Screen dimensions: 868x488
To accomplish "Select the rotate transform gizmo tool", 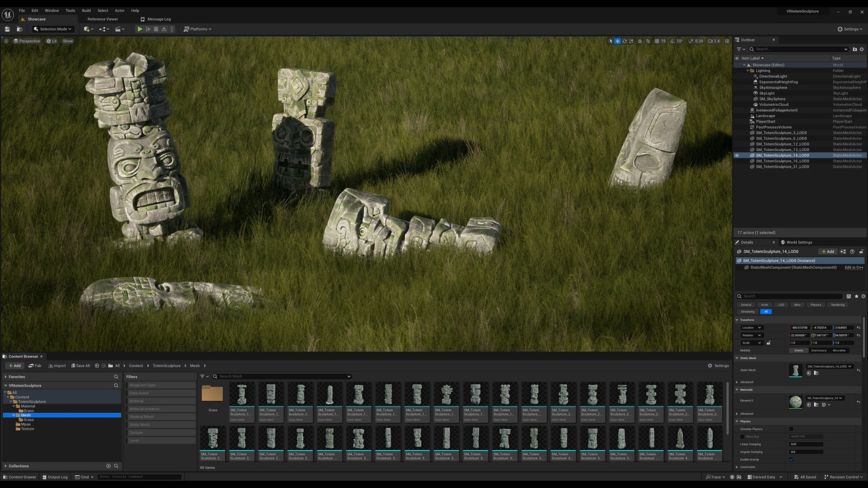I will (x=625, y=41).
